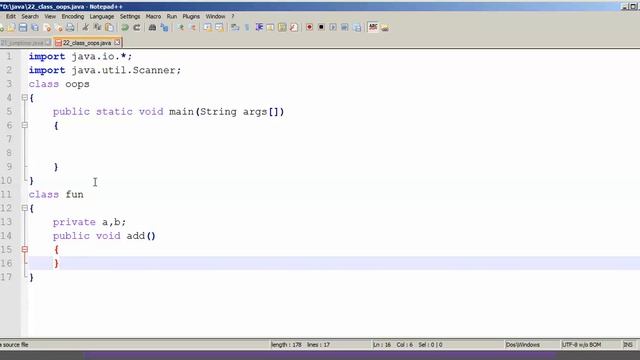The image size is (640, 360).
Task: Click the Cut scissors icon
Action: coord(85,27)
